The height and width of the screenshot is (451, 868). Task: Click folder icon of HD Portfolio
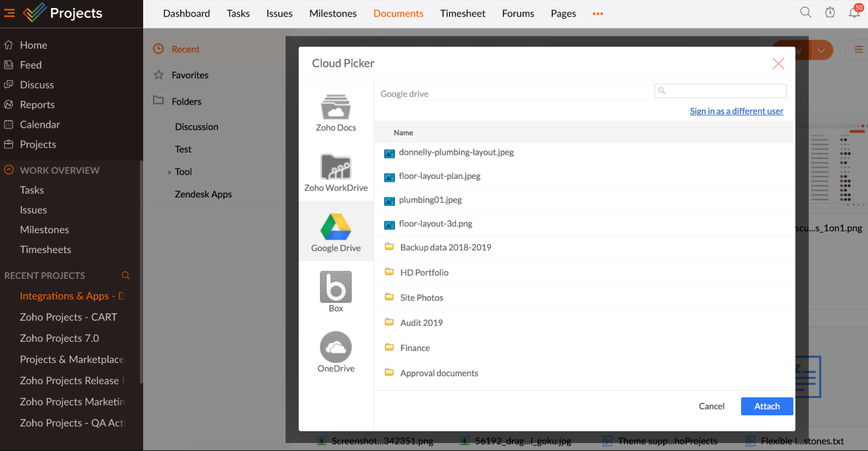389,272
